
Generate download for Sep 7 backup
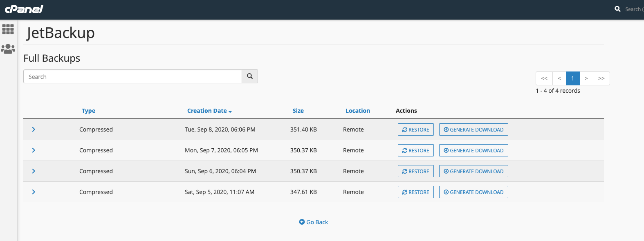(473, 150)
